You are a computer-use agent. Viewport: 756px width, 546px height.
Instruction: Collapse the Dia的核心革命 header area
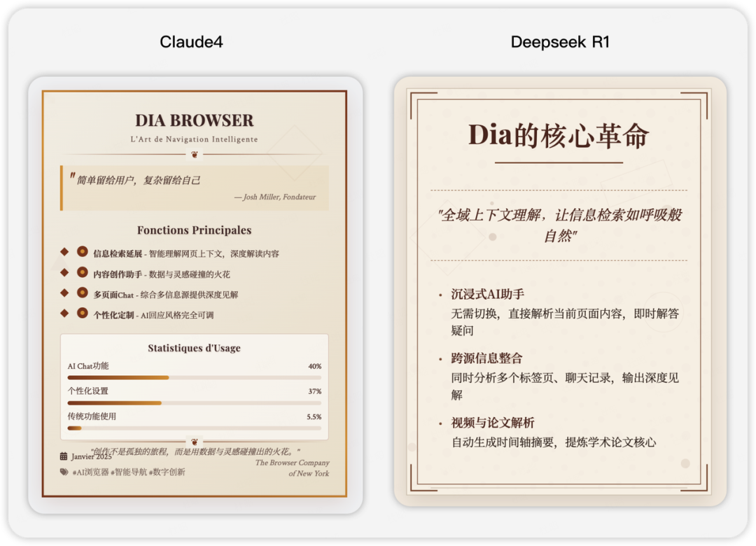point(557,135)
